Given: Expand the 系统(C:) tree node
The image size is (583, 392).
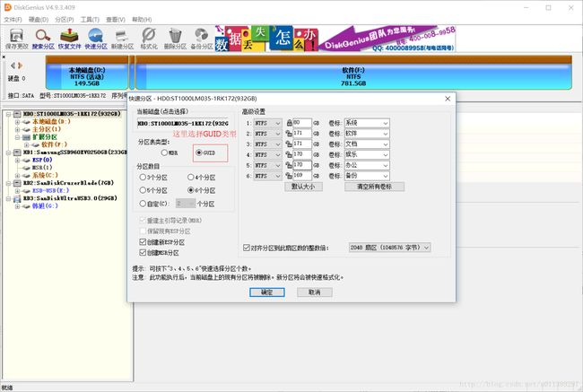Looking at the screenshot, I should tap(17, 175).
